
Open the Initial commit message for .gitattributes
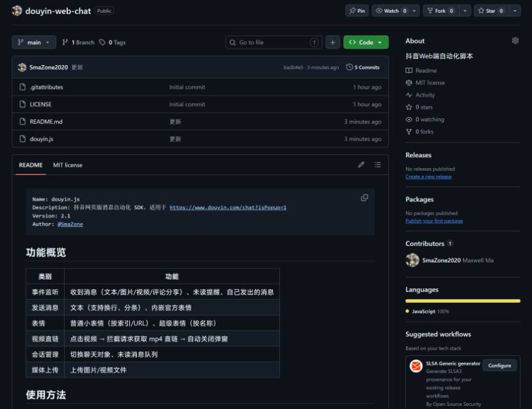187,87
